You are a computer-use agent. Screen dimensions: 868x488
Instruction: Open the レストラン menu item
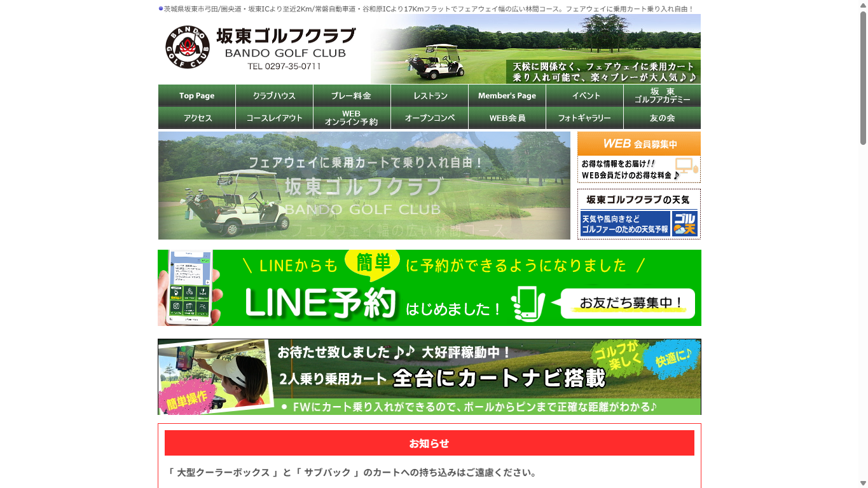[x=429, y=95]
